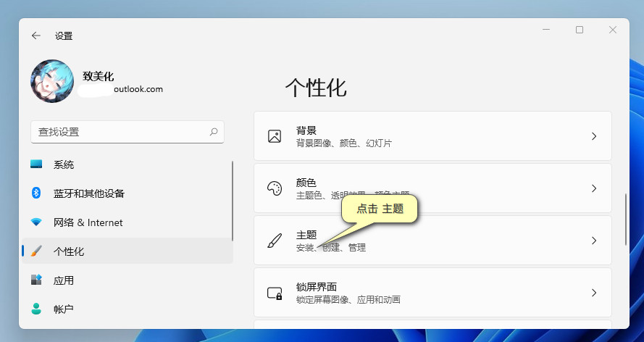
Task: Select the 个性化 label in the sidebar
Action: point(69,251)
